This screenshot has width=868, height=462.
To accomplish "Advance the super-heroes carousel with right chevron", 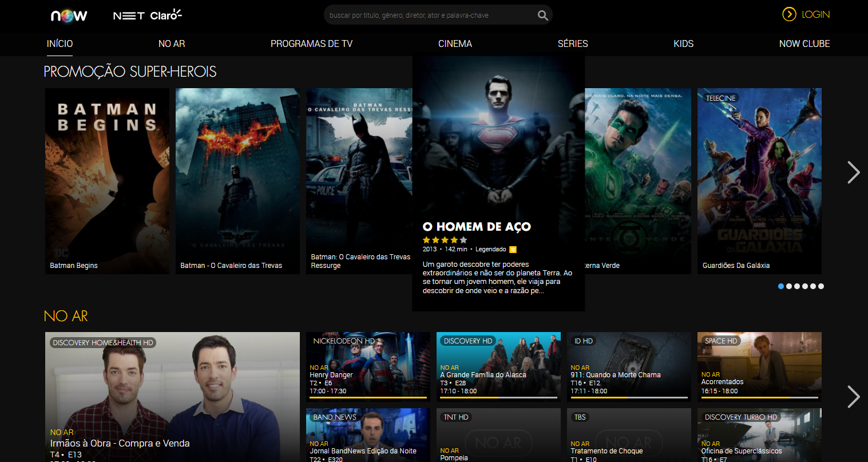I will coord(853,172).
